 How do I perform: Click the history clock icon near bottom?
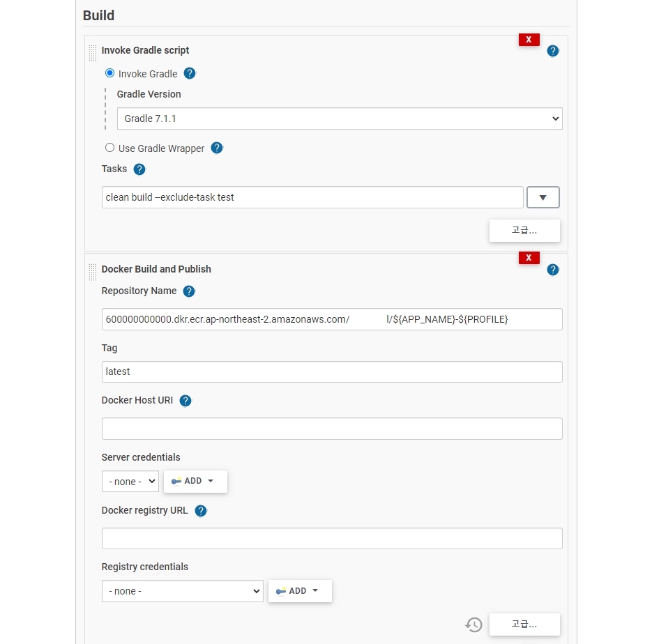coord(473,624)
